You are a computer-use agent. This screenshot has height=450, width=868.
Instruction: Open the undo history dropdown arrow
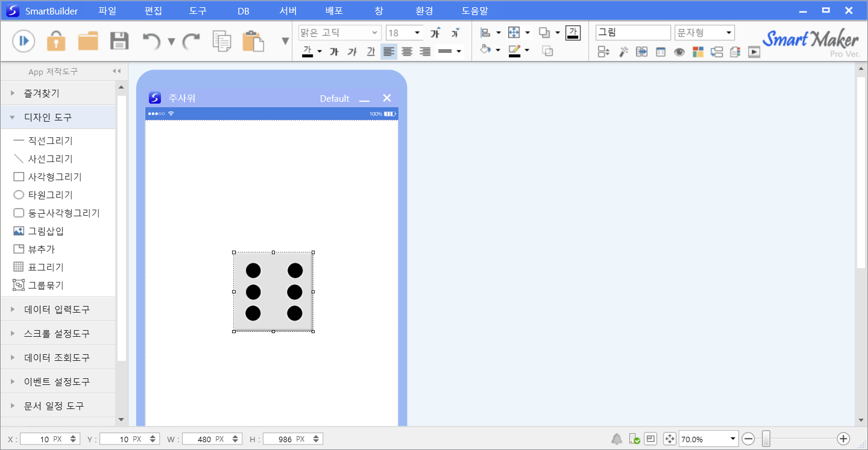[x=171, y=42]
